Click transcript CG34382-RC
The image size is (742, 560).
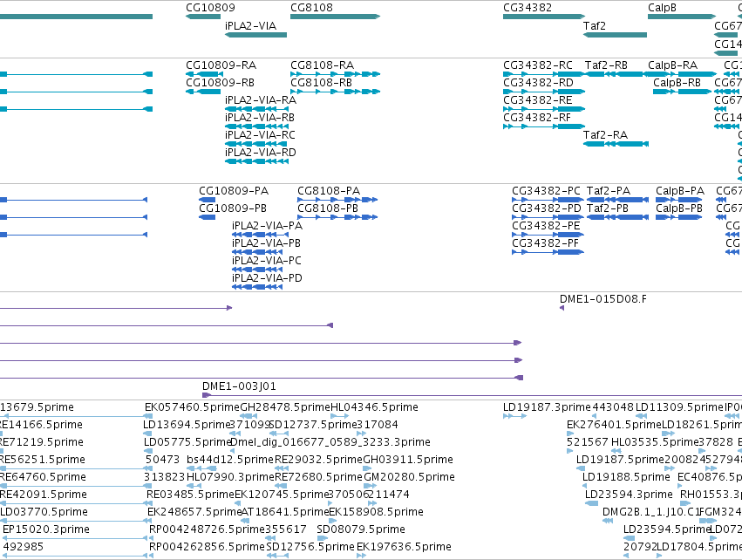pos(538,65)
